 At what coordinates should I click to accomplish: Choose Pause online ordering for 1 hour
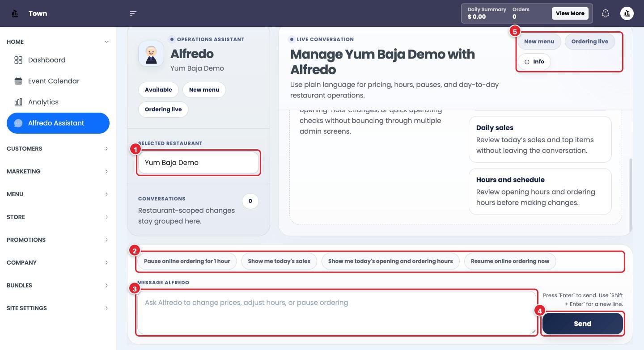pyautogui.click(x=187, y=261)
